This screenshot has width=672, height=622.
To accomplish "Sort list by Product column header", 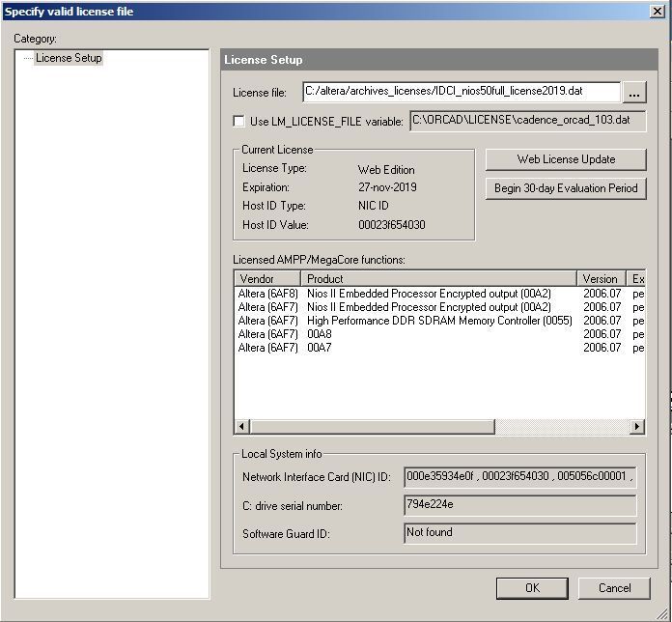I will click(438, 279).
